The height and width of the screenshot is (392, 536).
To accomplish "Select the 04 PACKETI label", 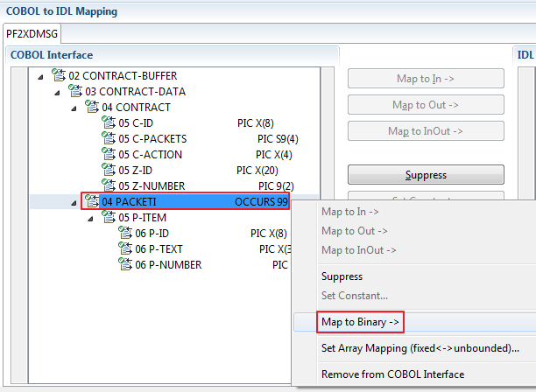I will 129,201.
